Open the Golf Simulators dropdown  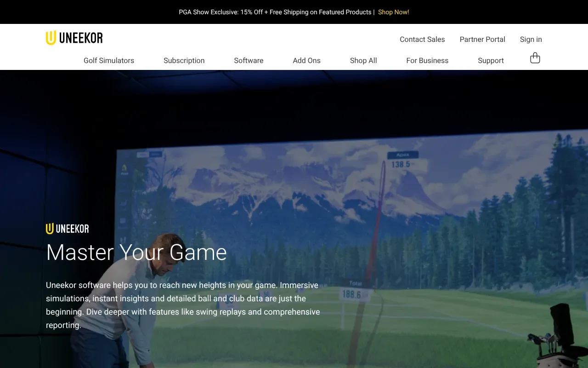pyautogui.click(x=108, y=60)
